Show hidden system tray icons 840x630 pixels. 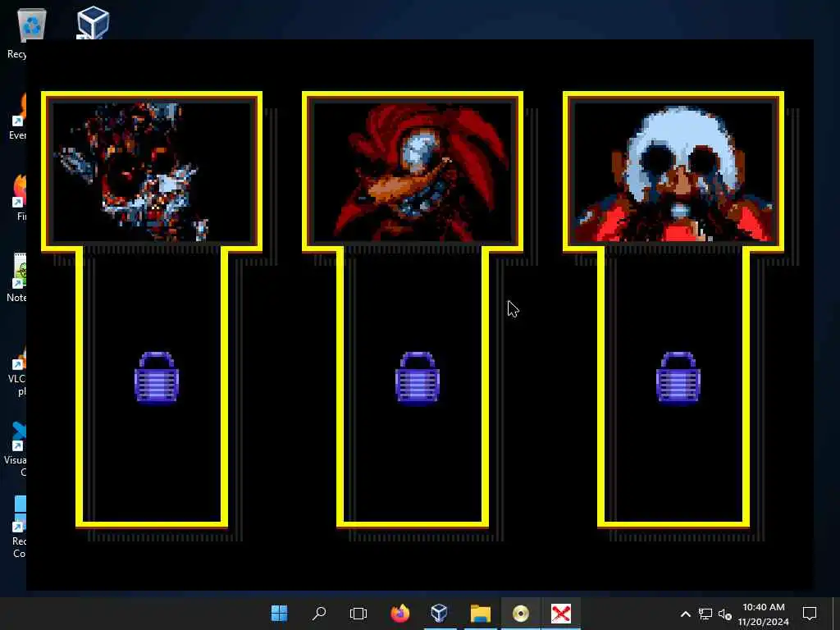coord(685,614)
